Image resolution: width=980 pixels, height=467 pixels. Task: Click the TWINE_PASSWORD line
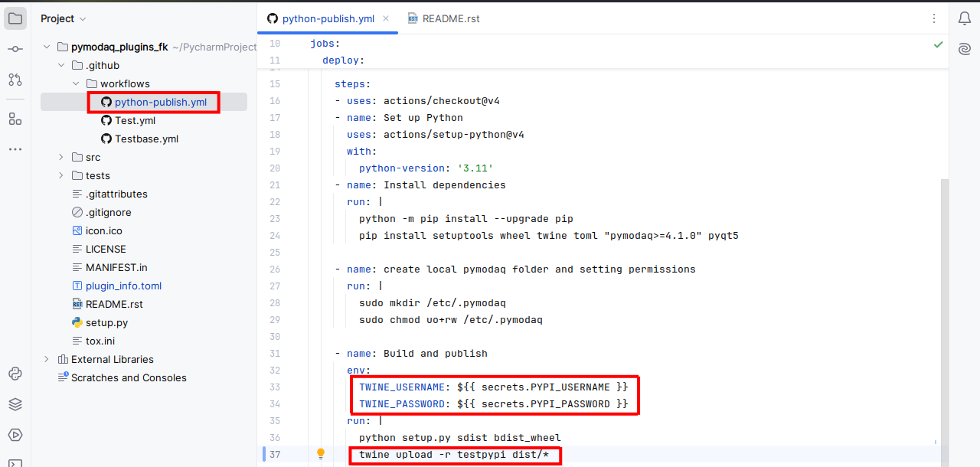coord(494,404)
